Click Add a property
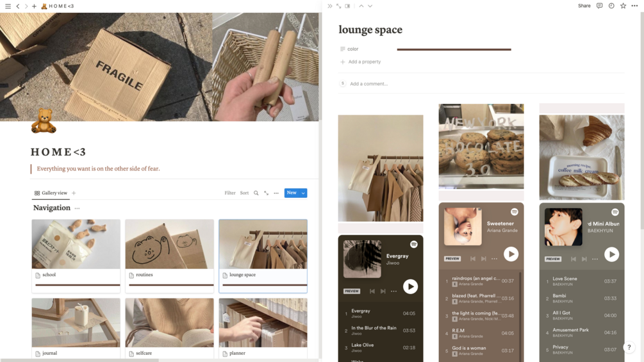The width and height of the screenshot is (644, 362). point(361,62)
